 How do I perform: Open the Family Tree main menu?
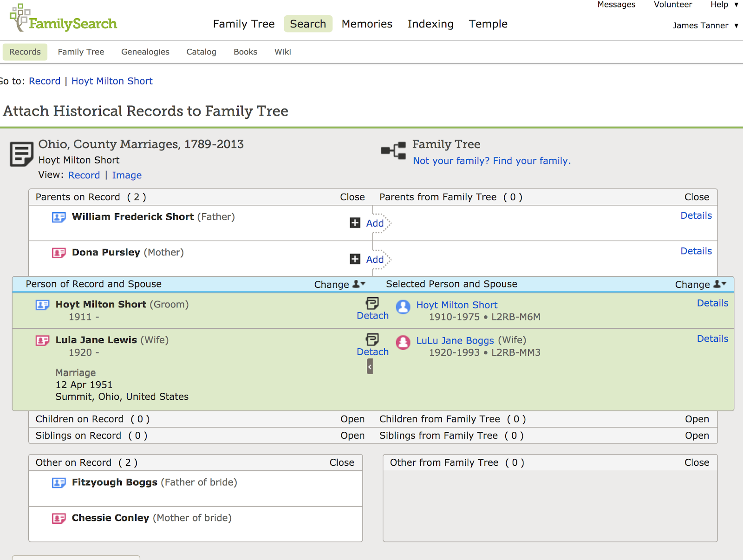pyautogui.click(x=244, y=24)
